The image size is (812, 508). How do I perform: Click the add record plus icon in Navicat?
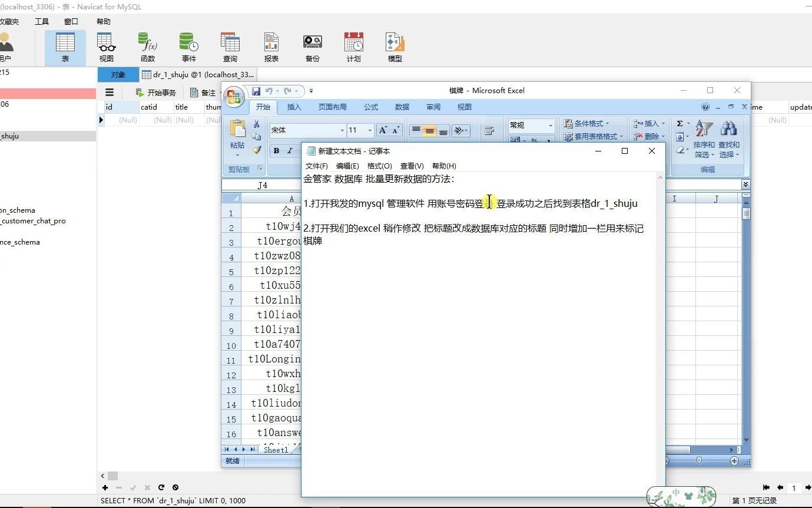tap(105, 487)
